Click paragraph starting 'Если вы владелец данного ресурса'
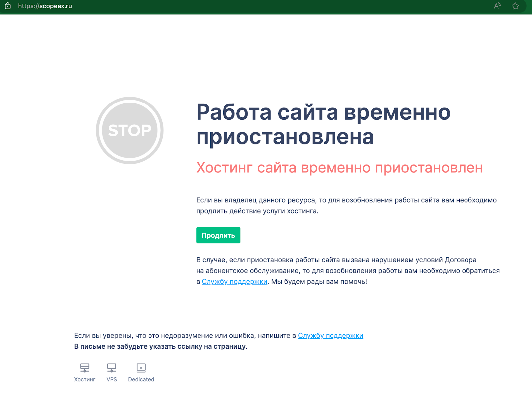 tap(346, 206)
